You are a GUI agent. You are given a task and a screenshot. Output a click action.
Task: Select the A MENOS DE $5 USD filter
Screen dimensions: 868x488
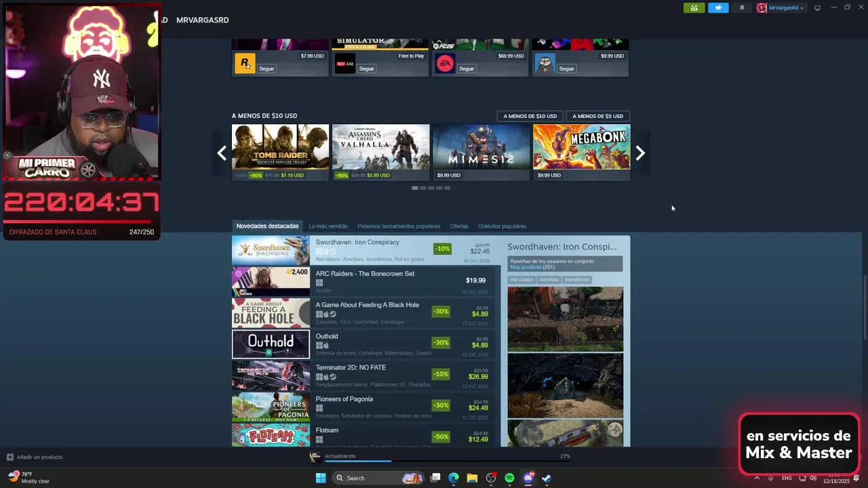click(597, 116)
